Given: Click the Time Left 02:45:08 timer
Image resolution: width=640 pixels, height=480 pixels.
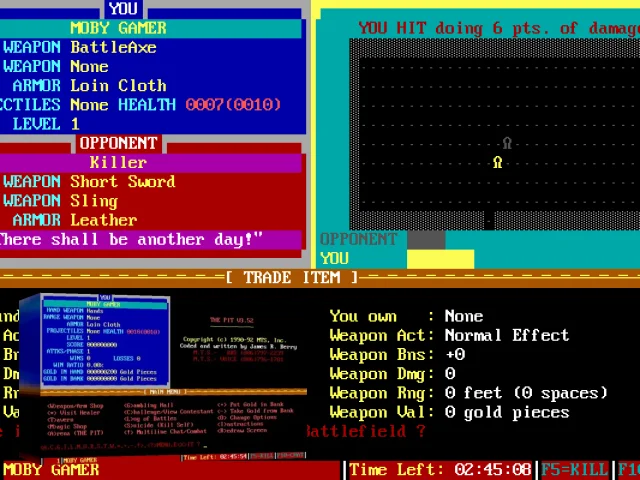Looking at the screenshot, I should tap(440, 469).
